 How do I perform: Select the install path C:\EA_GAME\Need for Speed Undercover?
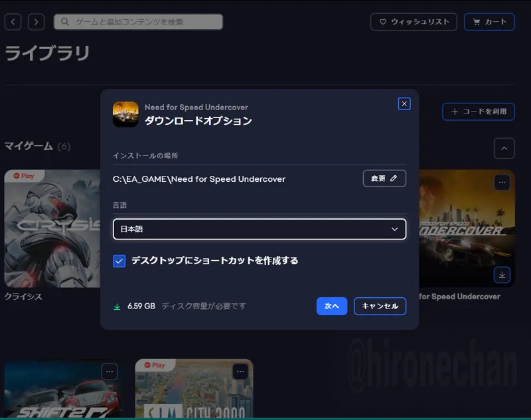coord(199,179)
